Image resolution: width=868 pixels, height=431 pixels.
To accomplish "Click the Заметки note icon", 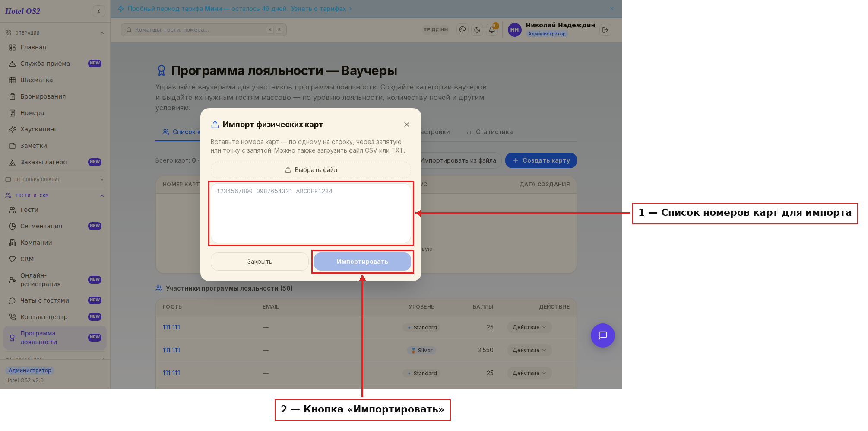I will [x=13, y=146].
